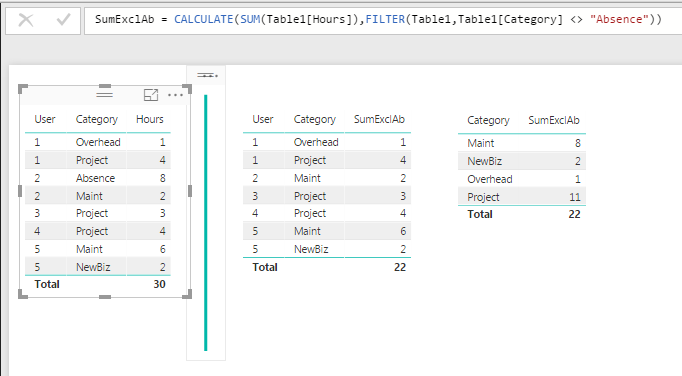Viewport: 682px width, 376px height.
Task: Click the "Absence" string in formula
Action: click(x=619, y=19)
